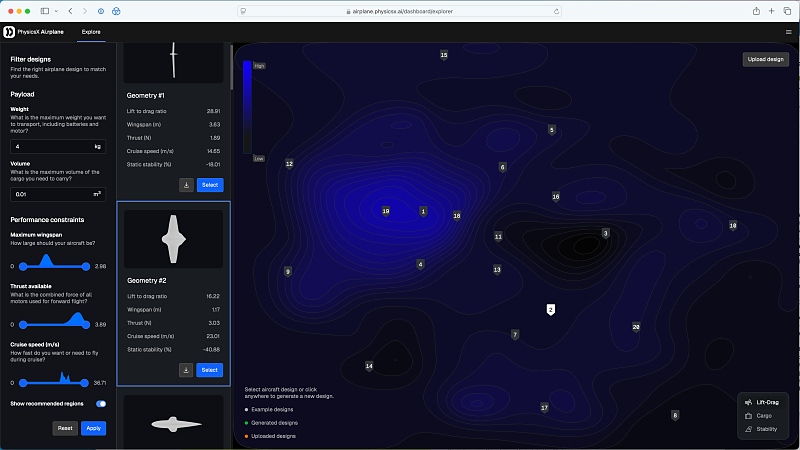Select design marker 8 on map

pos(675,416)
